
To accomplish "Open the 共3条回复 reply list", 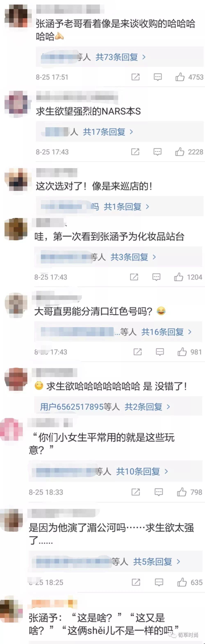I will pyautogui.click(x=133, y=257).
